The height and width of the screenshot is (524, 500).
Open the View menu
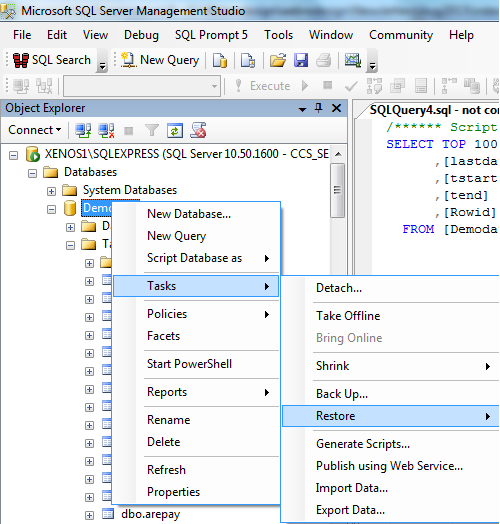pos(96,35)
